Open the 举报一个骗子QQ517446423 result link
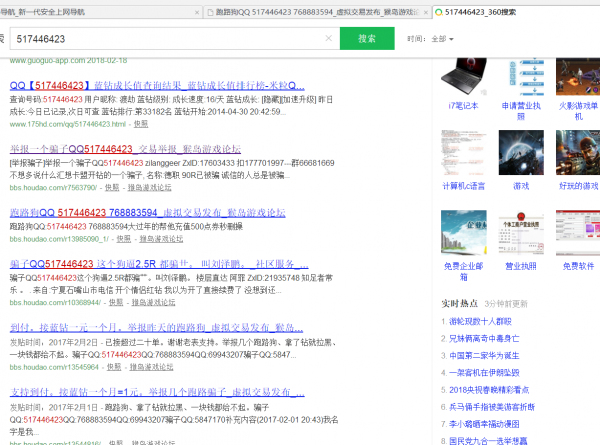Viewport: 600px width, 445px height. (x=125, y=149)
